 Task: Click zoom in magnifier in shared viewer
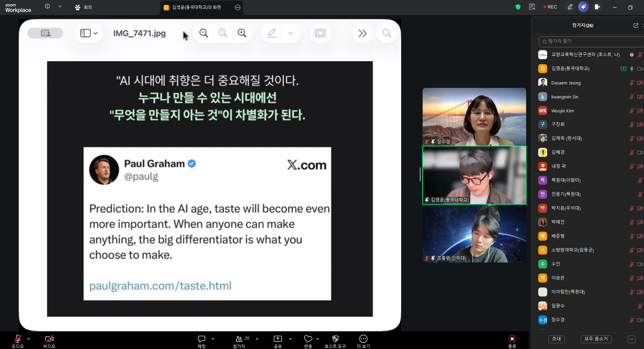coord(242,33)
